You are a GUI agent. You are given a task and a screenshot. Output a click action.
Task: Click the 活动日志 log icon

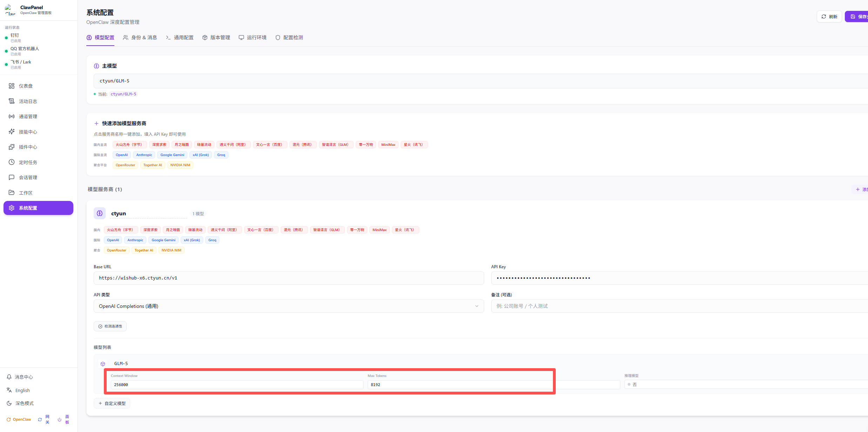[x=12, y=101]
